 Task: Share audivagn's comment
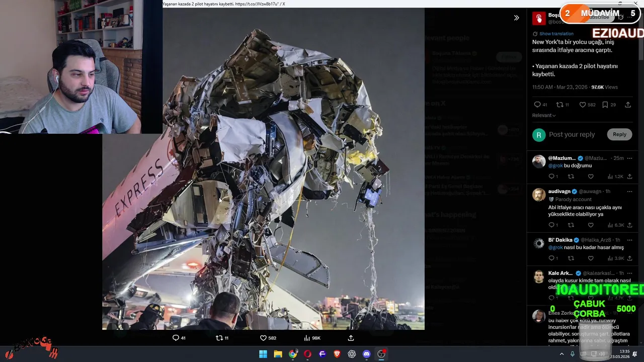point(629,225)
